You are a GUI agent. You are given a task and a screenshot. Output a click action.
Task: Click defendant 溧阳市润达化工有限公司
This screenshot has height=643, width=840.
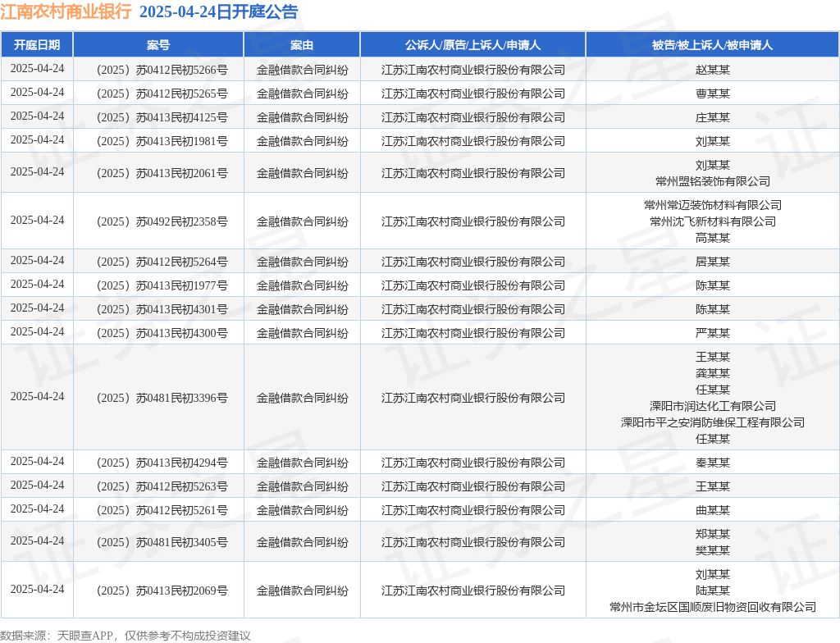(713, 406)
